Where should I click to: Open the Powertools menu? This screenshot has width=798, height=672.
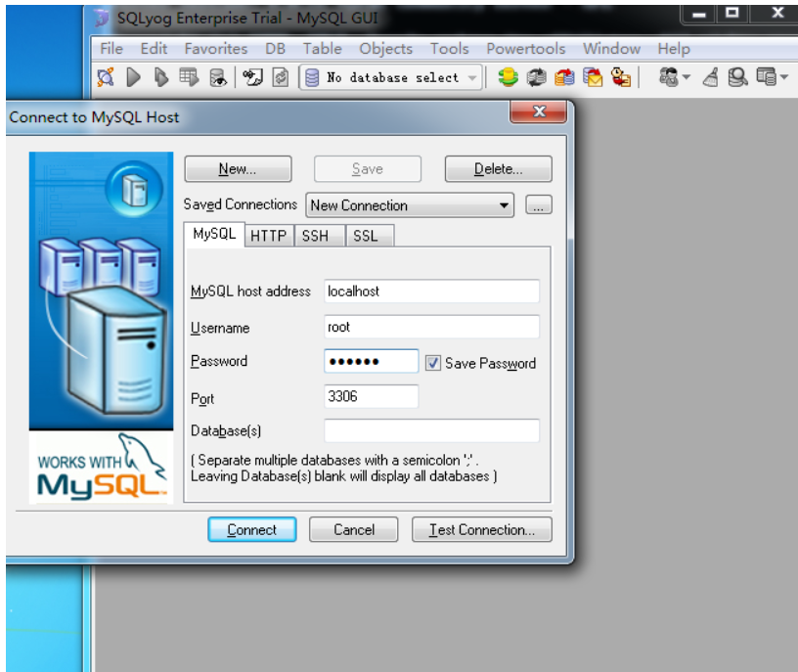point(526,49)
